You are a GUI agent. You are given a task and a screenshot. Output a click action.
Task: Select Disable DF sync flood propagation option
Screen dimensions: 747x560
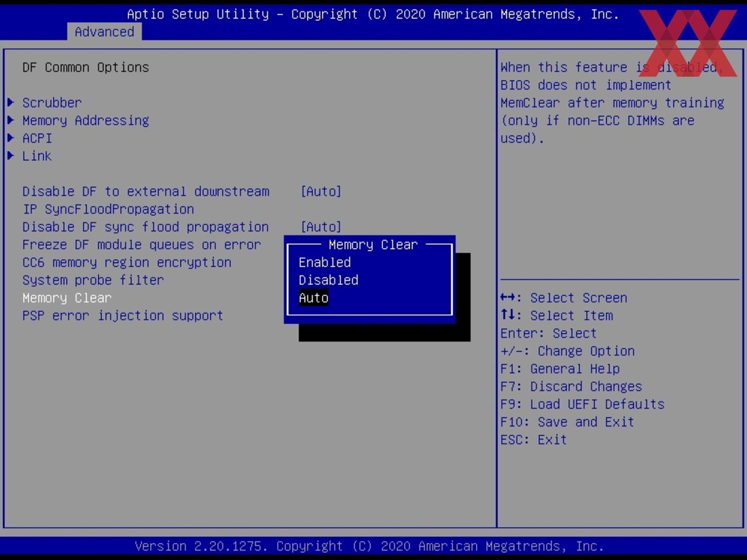click(x=146, y=227)
